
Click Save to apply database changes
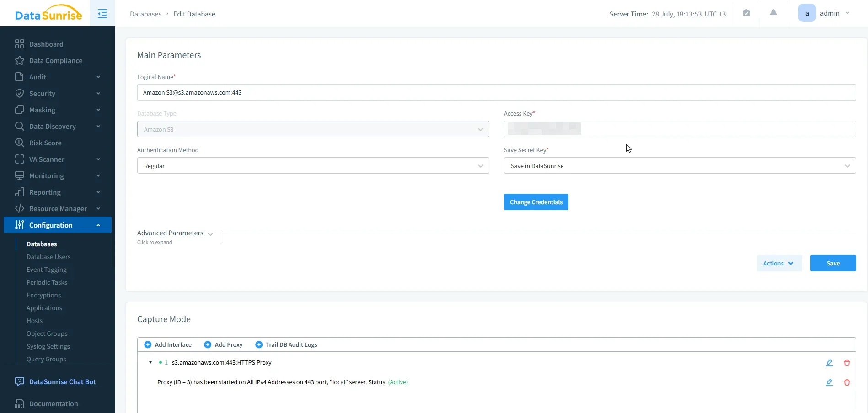coord(832,263)
